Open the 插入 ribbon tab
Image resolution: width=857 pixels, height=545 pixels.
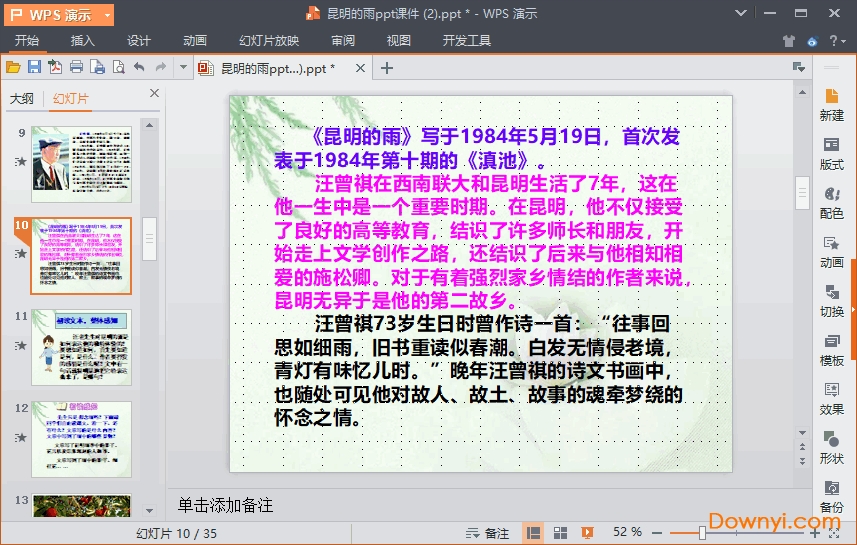pyautogui.click(x=83, y=41)
